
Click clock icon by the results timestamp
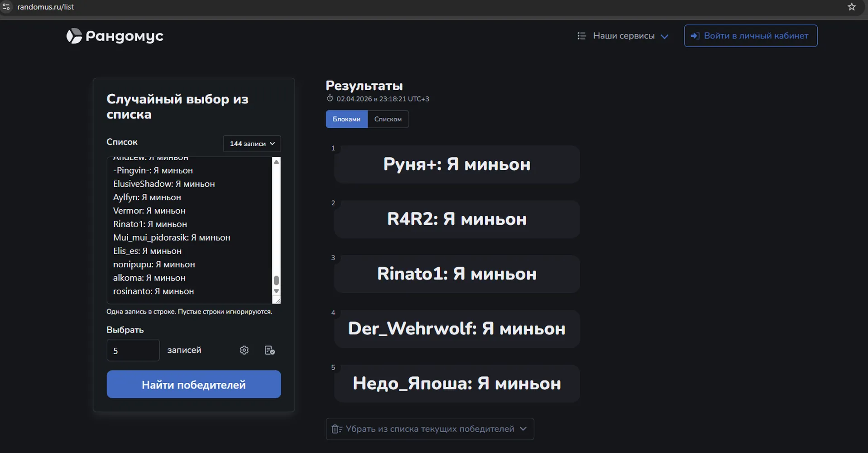(x=330, y=98)
